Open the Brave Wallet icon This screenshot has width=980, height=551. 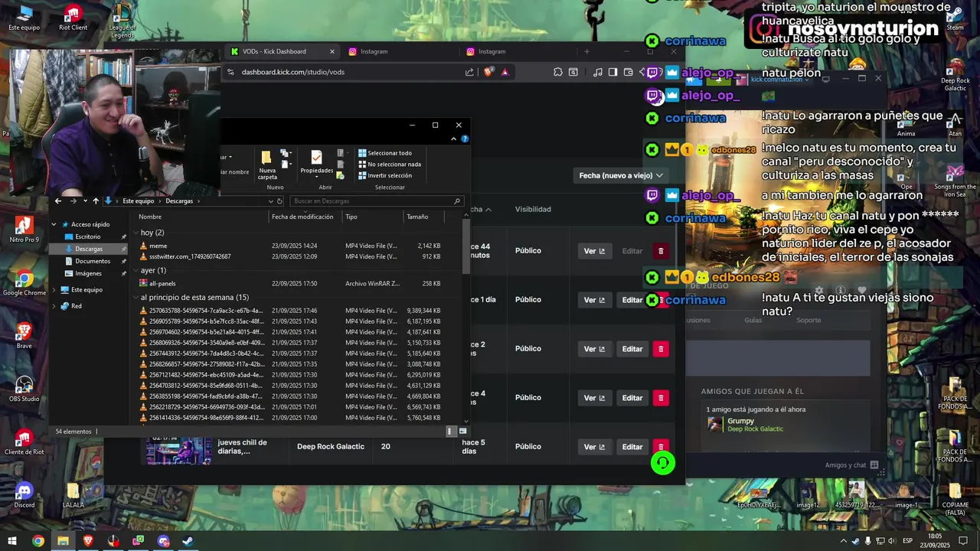[629, 72]
